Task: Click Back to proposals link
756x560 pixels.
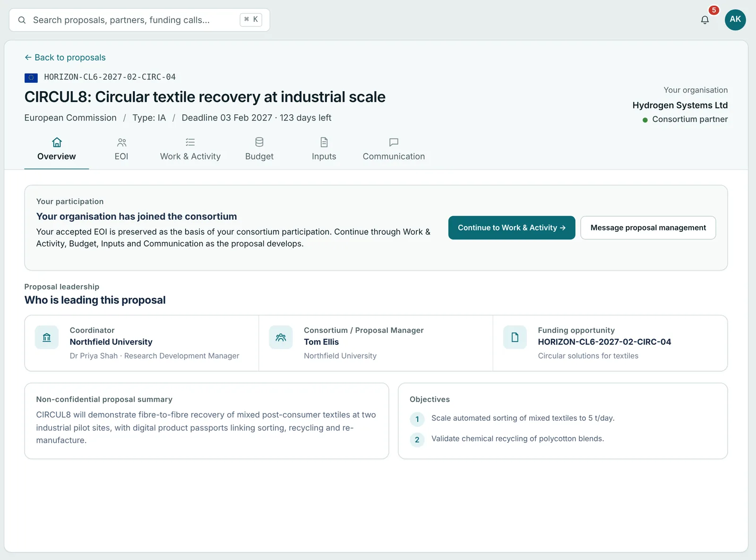Action: [65, 58]
